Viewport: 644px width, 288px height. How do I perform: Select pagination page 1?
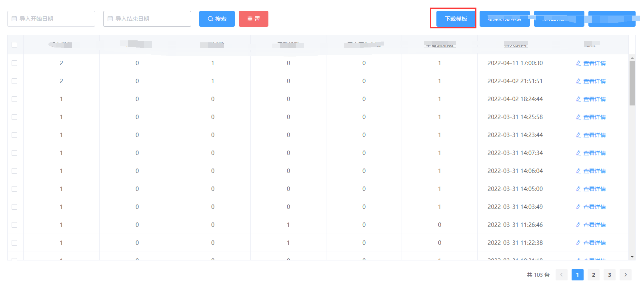point(578,275)
